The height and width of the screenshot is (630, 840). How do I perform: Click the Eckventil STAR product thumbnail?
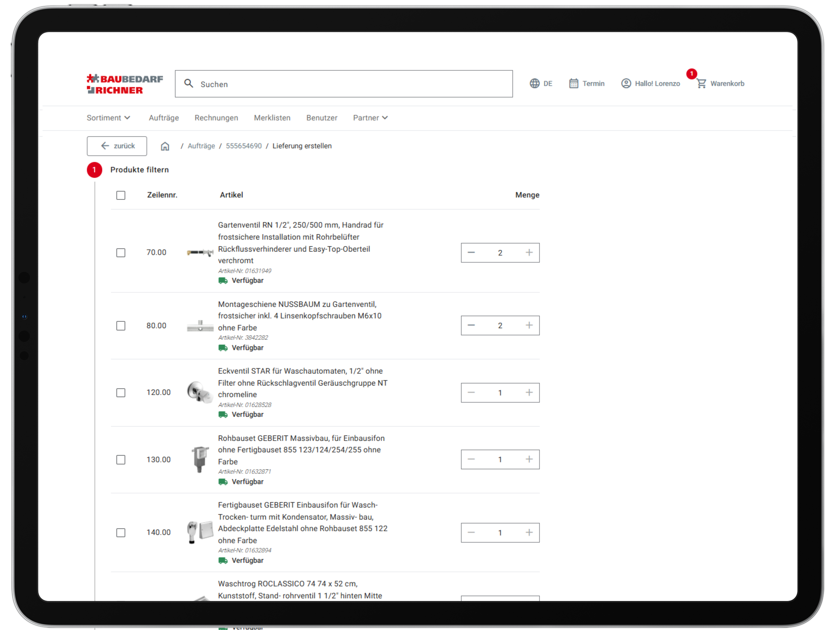click(x=200, y=392)
